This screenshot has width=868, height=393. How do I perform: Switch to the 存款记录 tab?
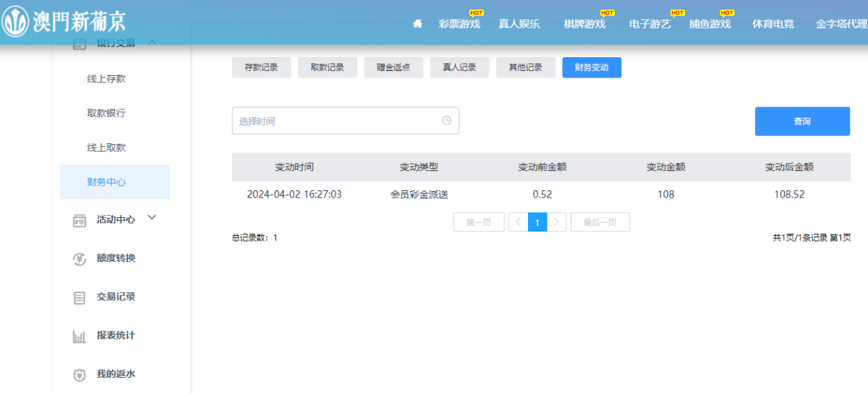[261, 67]
